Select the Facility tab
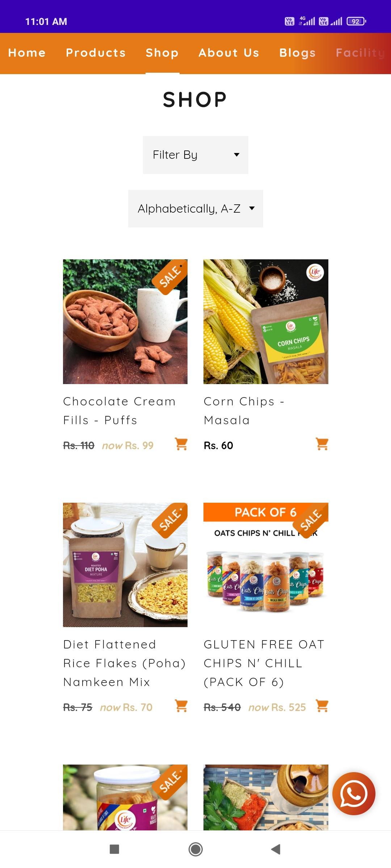 [360, 53]
